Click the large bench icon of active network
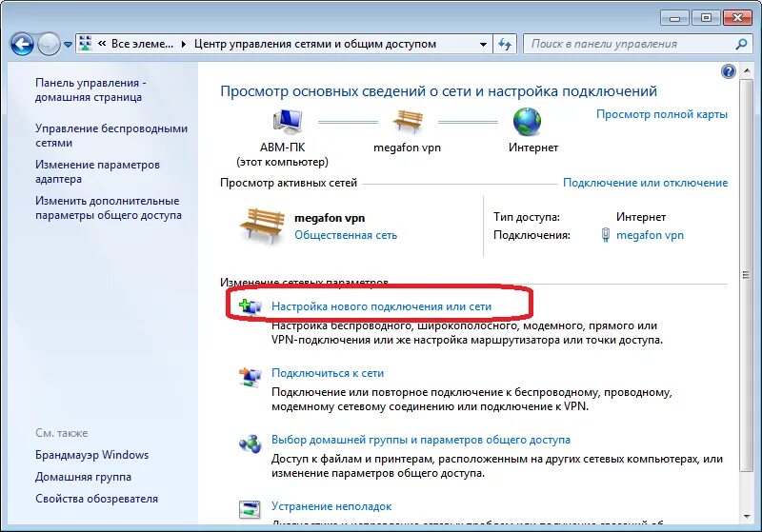 (x=262, y=226)
